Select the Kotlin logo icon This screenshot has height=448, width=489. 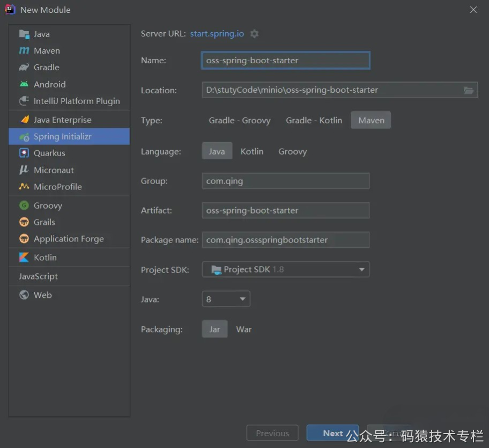[x=24, y=258]
